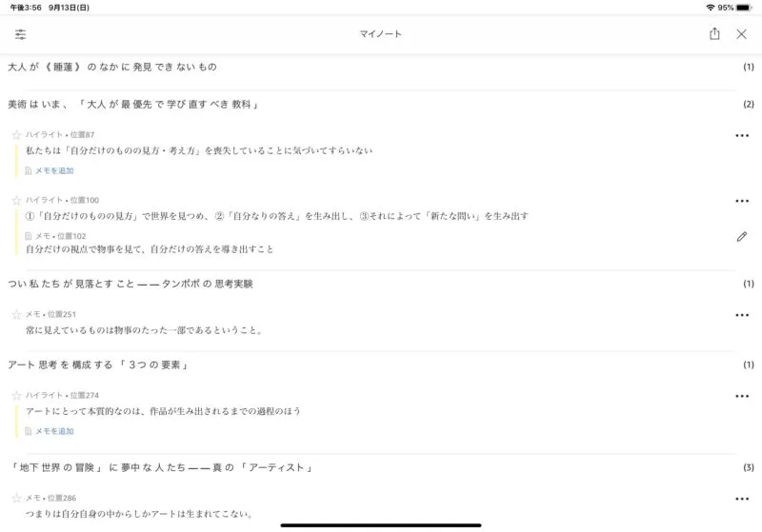Tap the battery indicator in status bar

click(x=744, y=8)
